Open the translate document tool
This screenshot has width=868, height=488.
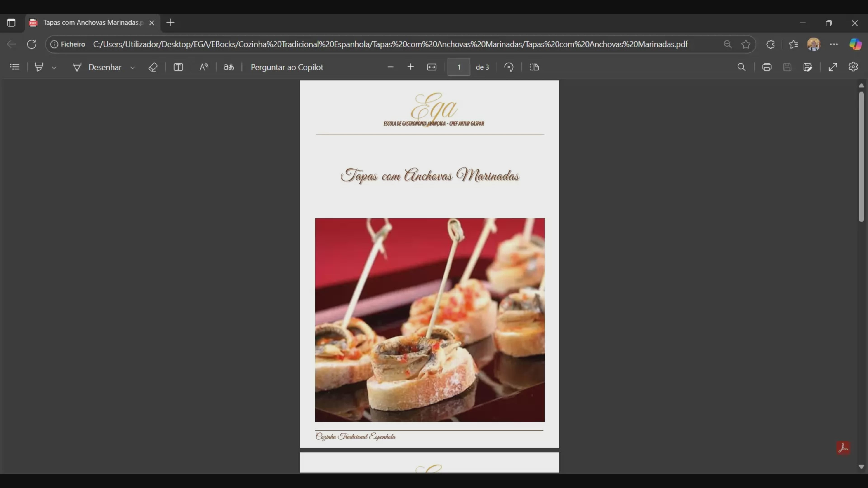pos(229,67)
